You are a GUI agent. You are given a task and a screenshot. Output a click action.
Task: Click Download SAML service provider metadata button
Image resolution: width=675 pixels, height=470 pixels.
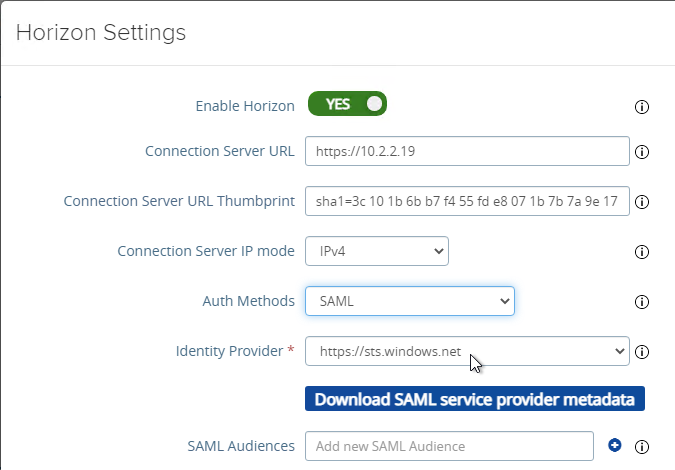click(474, 399)
